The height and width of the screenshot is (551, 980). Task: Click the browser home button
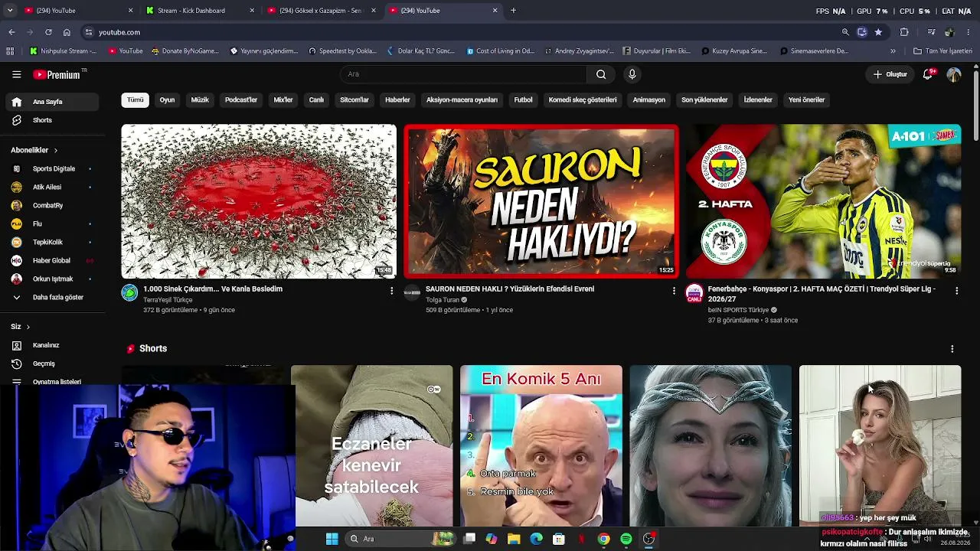(67, 32)
